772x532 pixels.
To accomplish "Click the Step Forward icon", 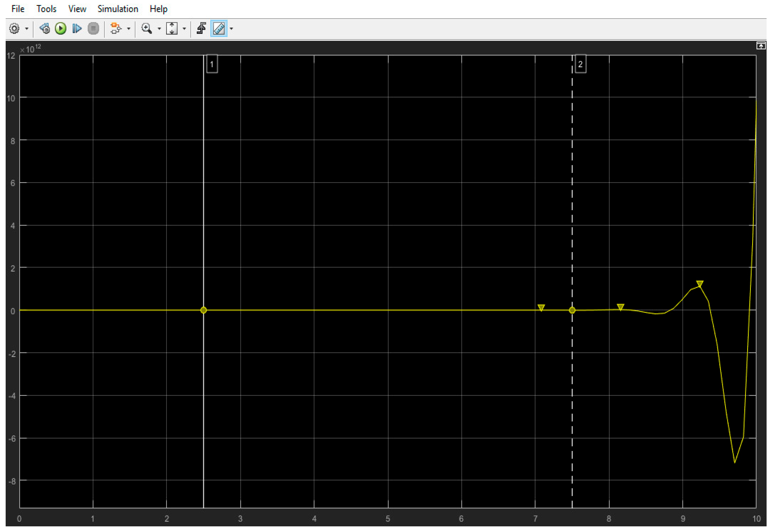I will 77,29.
